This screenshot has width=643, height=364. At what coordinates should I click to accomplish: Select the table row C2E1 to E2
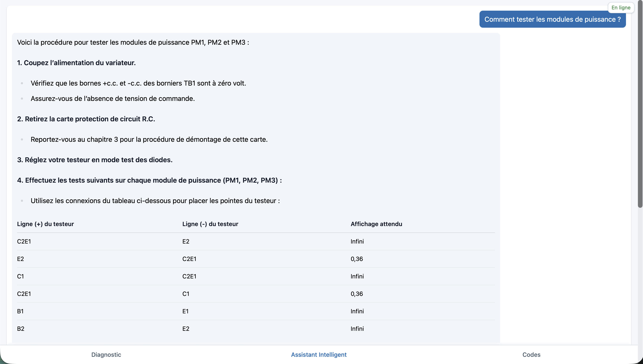pos(256,241)
